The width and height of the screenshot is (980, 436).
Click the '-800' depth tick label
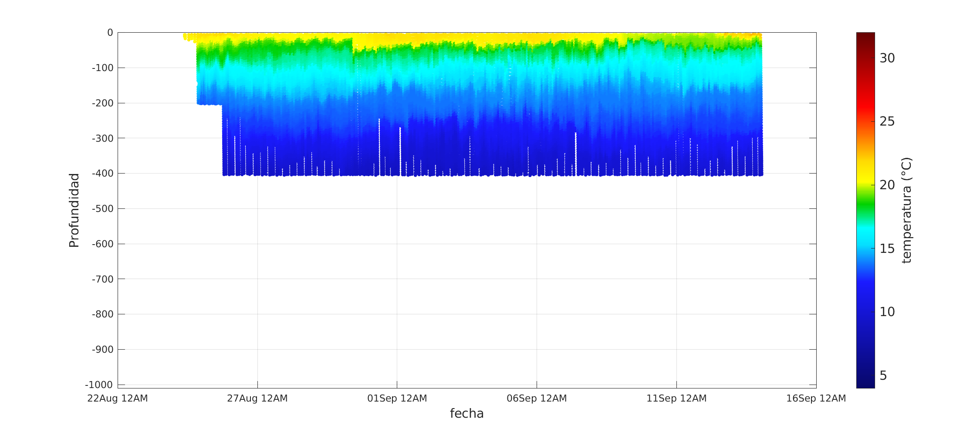[102, 314]
